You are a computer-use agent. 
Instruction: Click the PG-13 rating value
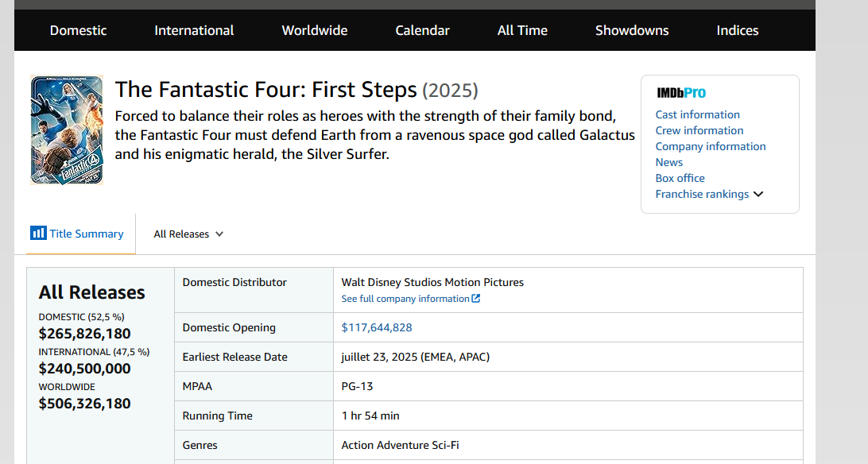pyautogui.click(x=357, y=386)
